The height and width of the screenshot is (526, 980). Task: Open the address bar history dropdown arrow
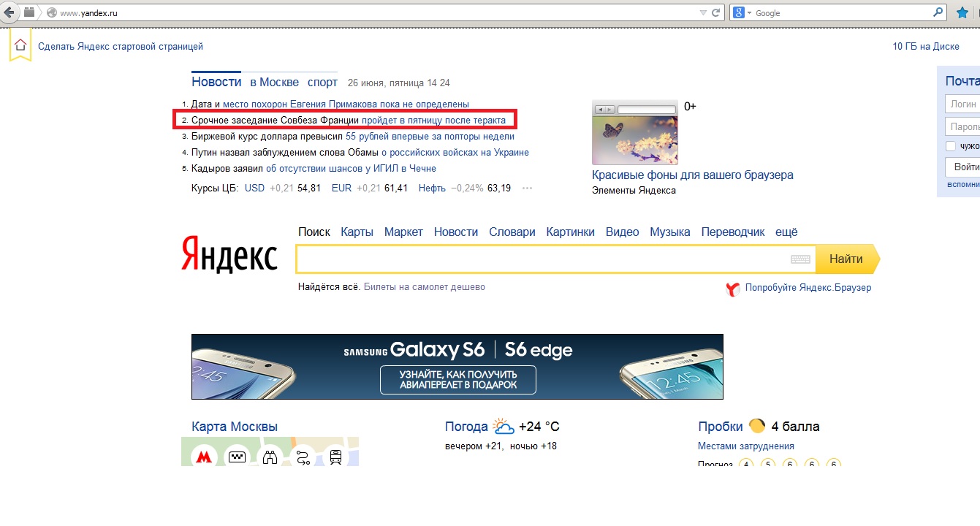(702, 12)
